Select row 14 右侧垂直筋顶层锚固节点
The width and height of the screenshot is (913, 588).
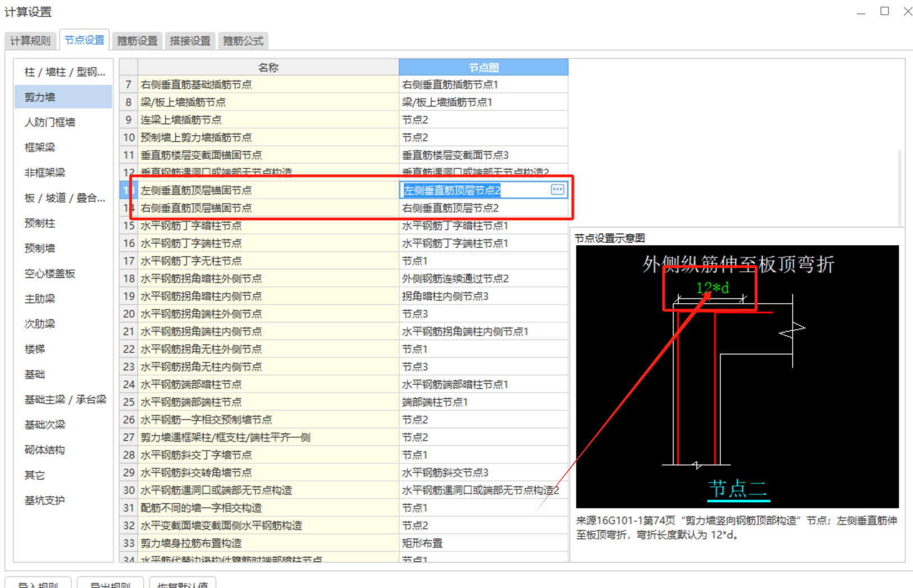pyautogui.click(x=268, y=208)
